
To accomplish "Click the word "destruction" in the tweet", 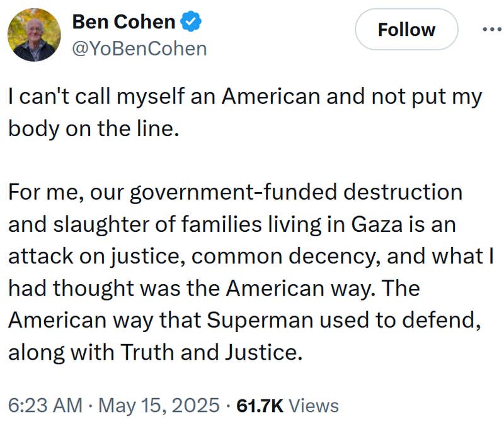I will pos(403,192).
